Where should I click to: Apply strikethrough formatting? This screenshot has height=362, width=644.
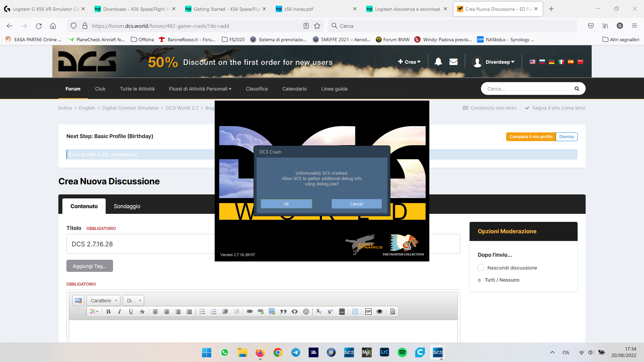142,312
